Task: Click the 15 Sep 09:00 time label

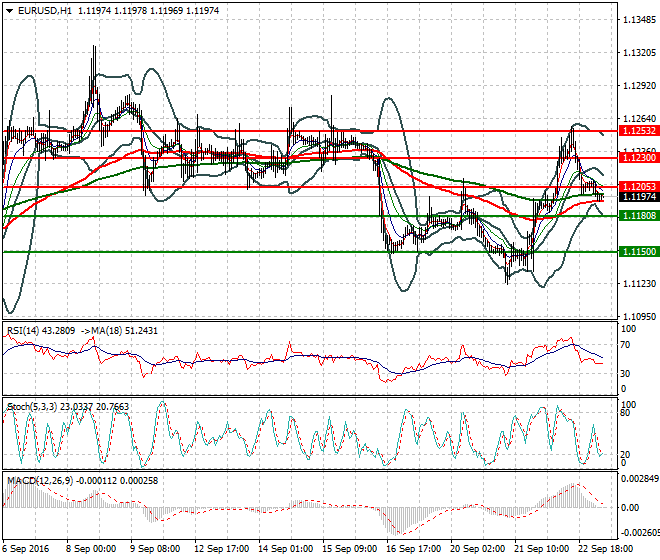Action: click(x=349, y=549)
